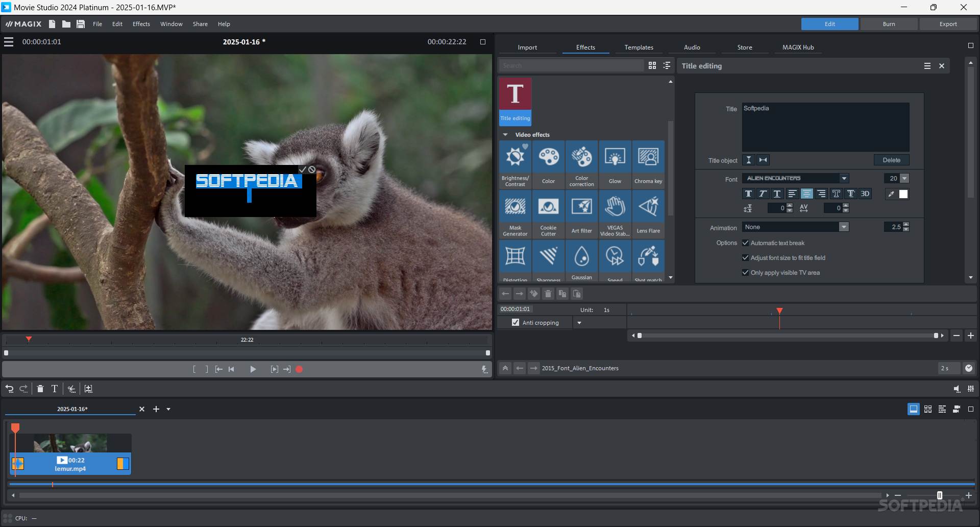Disable Automatic text break option

[745, 243]
